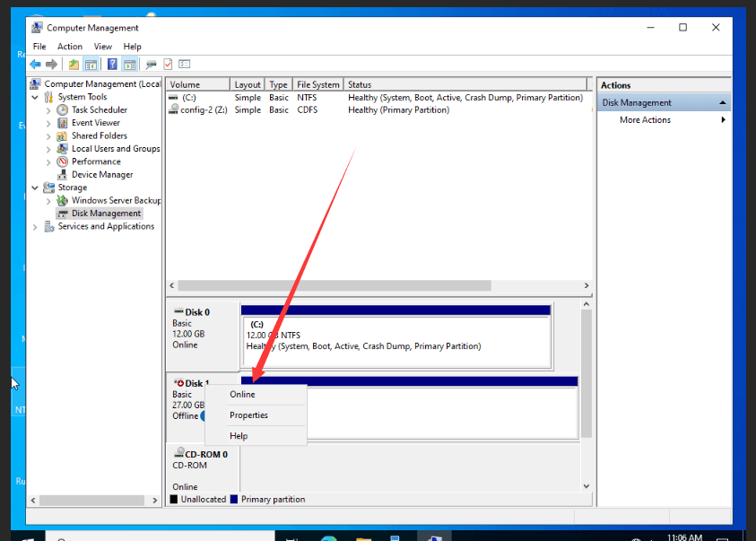Click the disk view scroll down arrow
756x541 pixels.
coord(587,485)
